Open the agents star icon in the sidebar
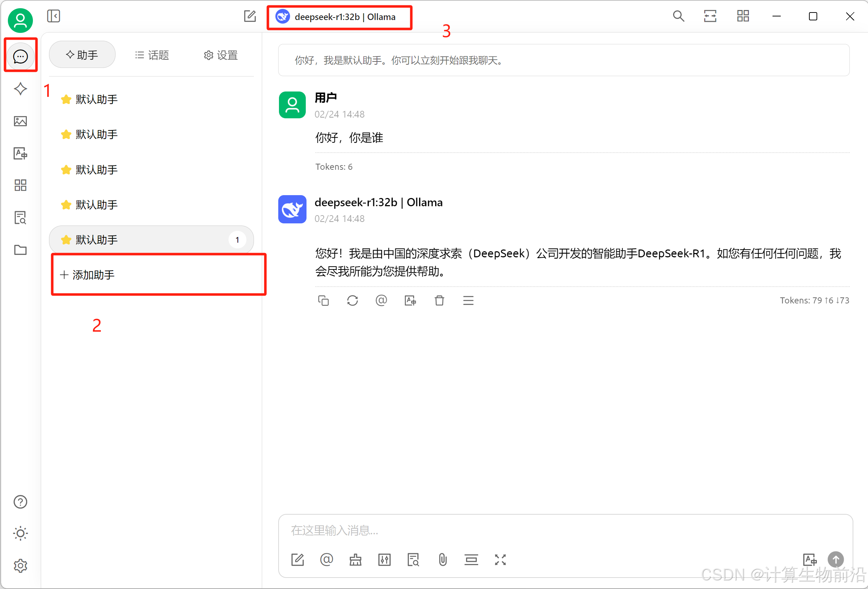The height and width of the screenshot is (589, 868). coord(20,89)
